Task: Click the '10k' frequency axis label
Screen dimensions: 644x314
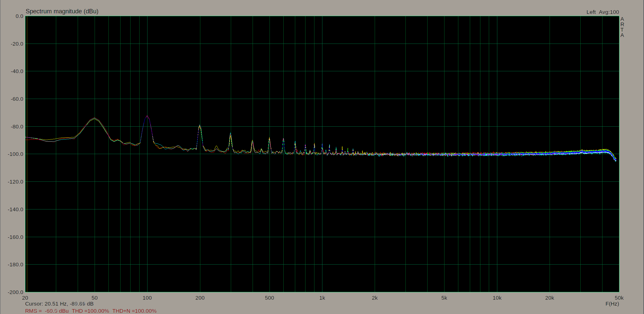Action: [x=497, y=298]
